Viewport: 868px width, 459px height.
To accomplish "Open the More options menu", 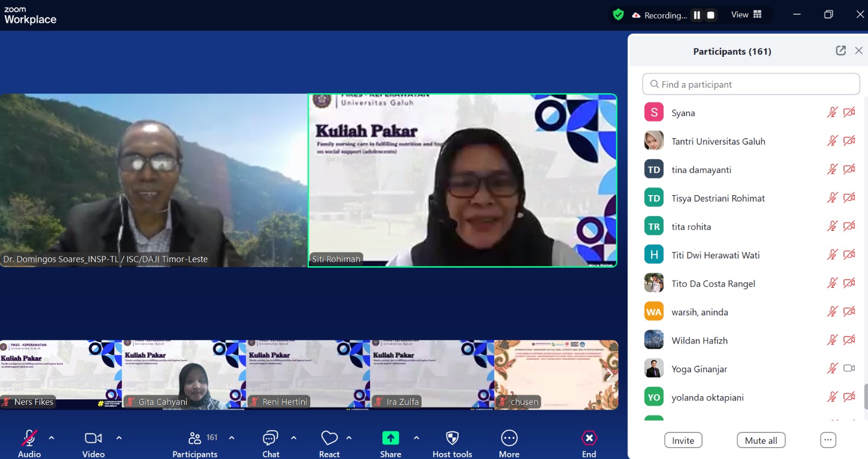I will [x=509, y=438].
